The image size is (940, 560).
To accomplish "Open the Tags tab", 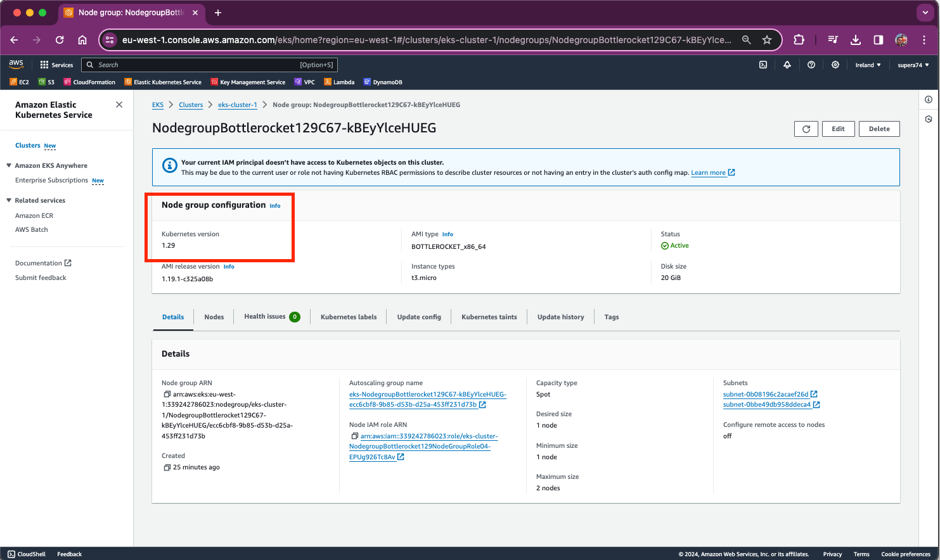I will coord(612,317).
